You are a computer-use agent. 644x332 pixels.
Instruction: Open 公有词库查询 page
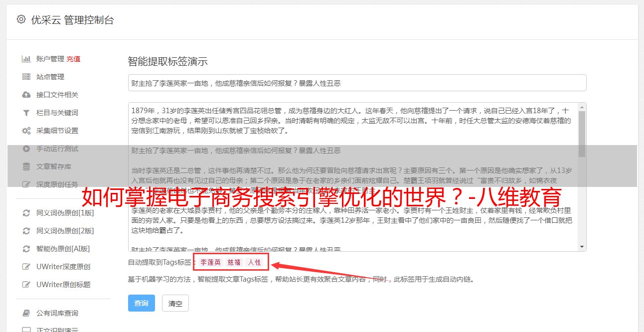point(57,313)
